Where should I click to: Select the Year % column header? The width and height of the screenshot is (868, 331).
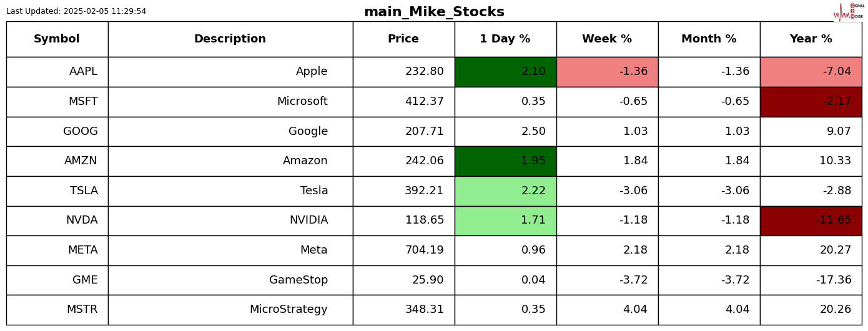pos(811,39)
